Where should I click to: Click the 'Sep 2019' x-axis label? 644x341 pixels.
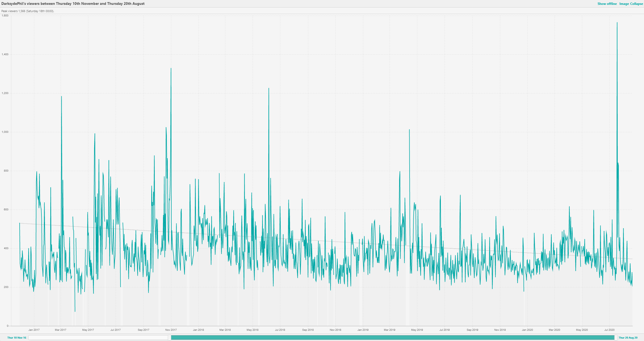click(x=472, y=330)
